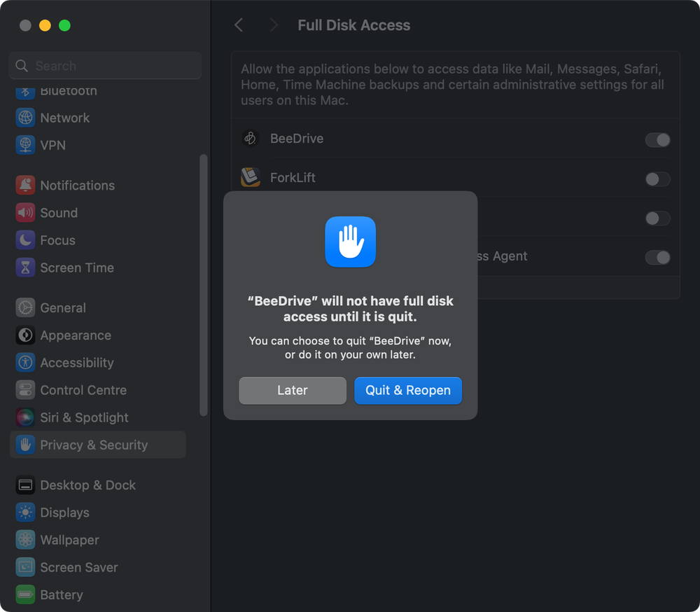Click the Siri & Spotlight icon
700x612 pixels.
[25, 417]
